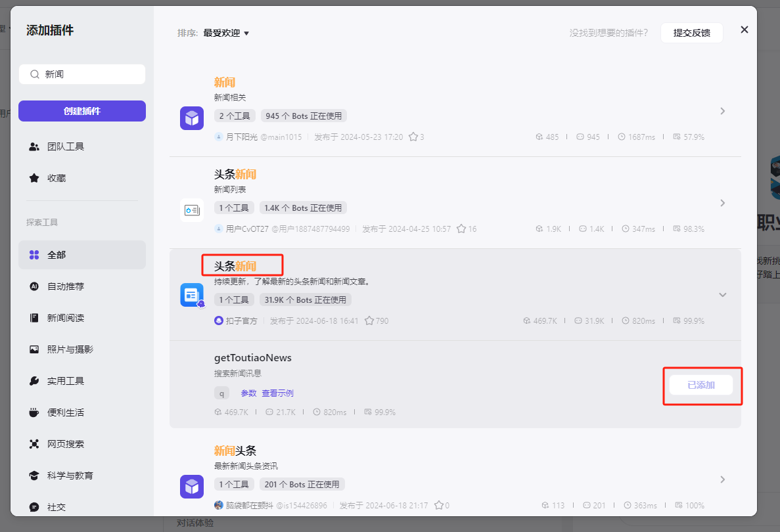Close the 添加插件 dialog
The height and width of the screenshot is (532, 780).
point(744,30)
